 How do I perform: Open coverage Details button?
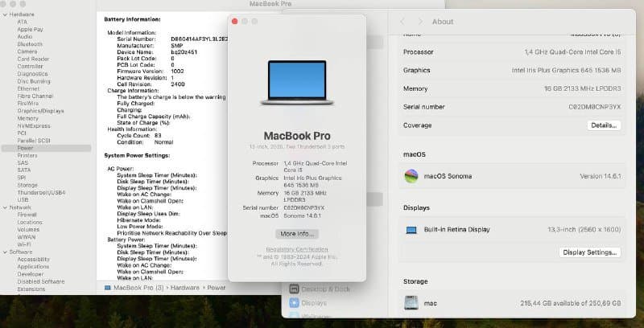point(604,125)
